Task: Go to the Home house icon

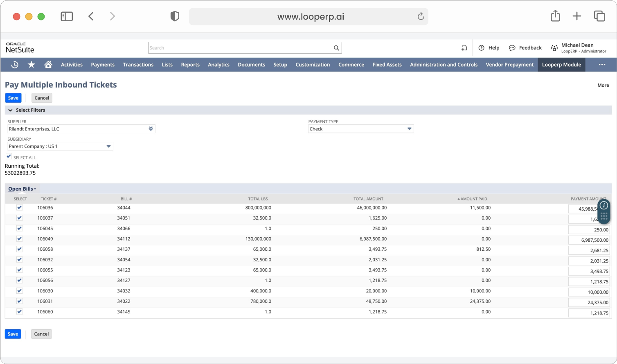Action: [48, 65]
